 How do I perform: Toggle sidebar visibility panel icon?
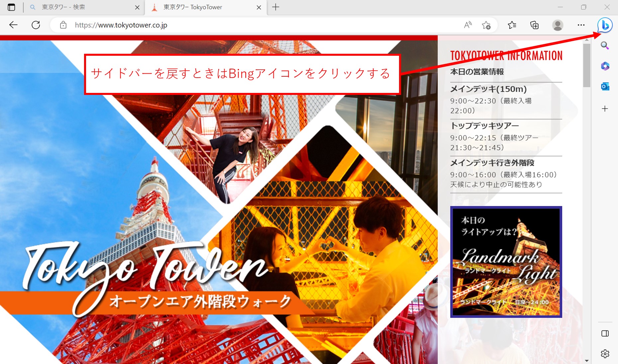click(x=605, y=333)
